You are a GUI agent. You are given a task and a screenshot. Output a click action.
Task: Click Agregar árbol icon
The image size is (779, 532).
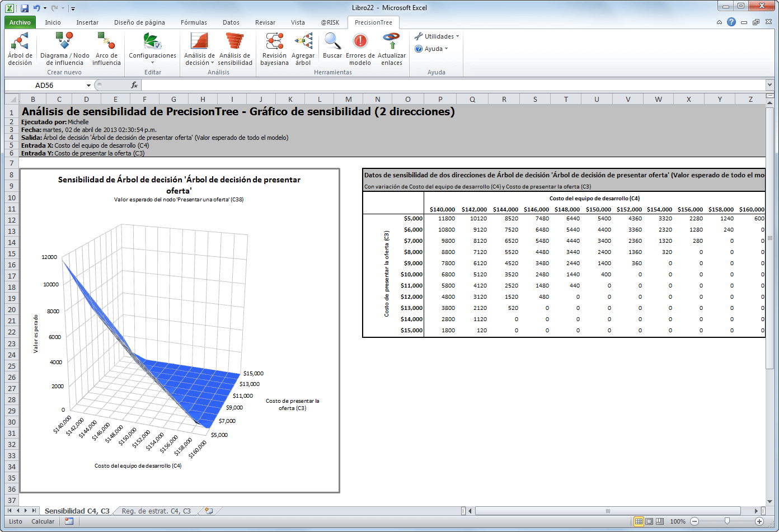tap(303, 49)
